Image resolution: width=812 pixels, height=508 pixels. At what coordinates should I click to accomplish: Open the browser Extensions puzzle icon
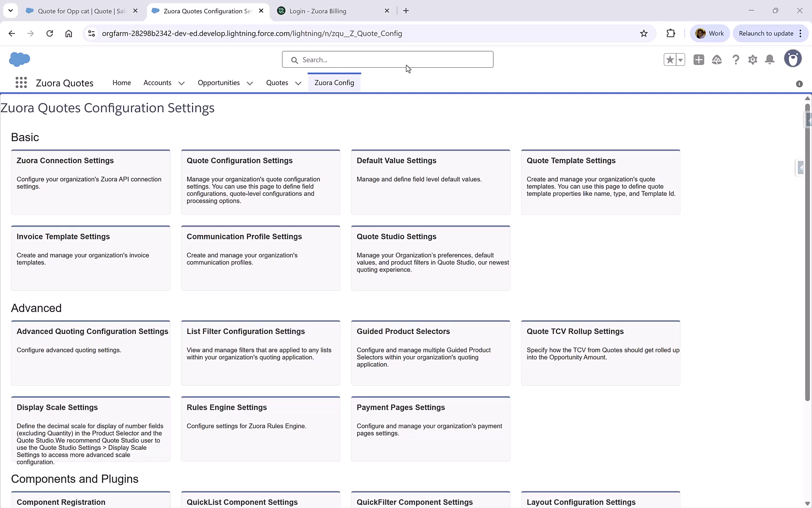click(x=671, y=33)
